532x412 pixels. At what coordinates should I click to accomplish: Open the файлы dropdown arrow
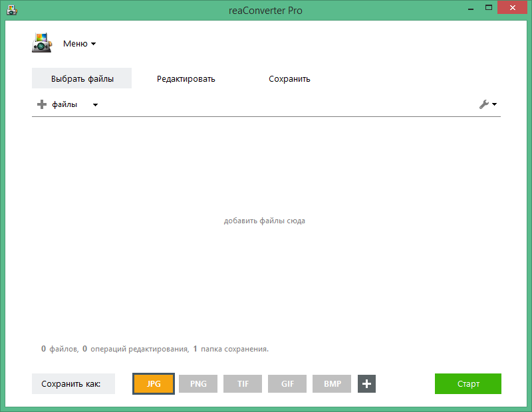(95, 104)
